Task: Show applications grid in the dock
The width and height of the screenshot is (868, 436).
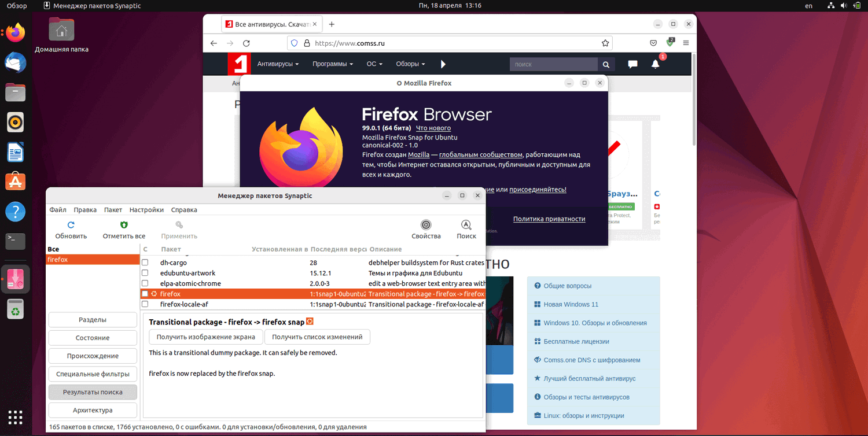Action: [x=16, y=417]
